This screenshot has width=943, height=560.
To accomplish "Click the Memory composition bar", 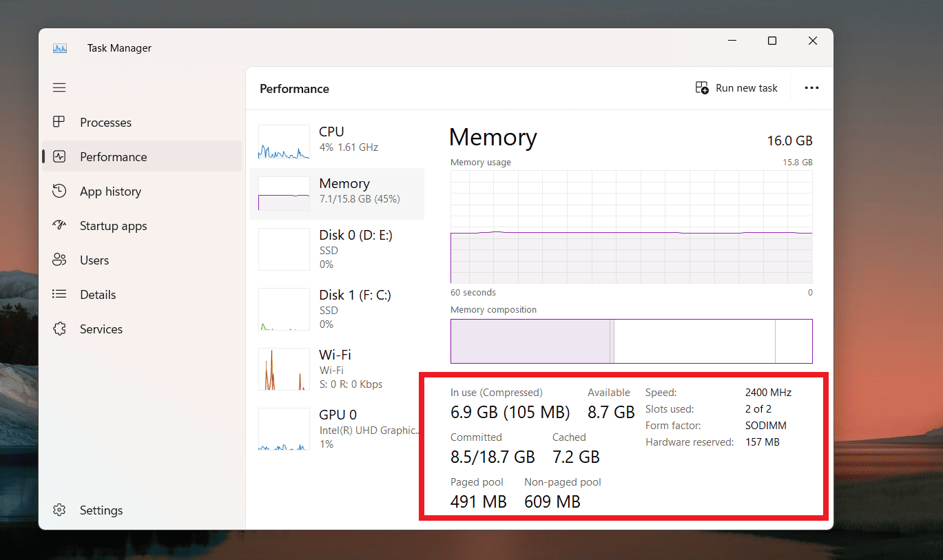I will [631, 341].
